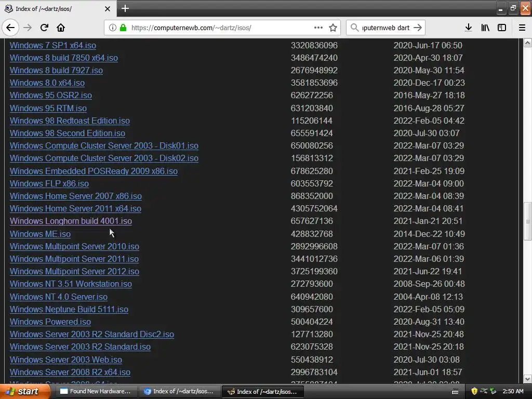Click the search magnifier icon
This screenshot has height=399, width=532.
pyautogui.click(x=354, y=28)
